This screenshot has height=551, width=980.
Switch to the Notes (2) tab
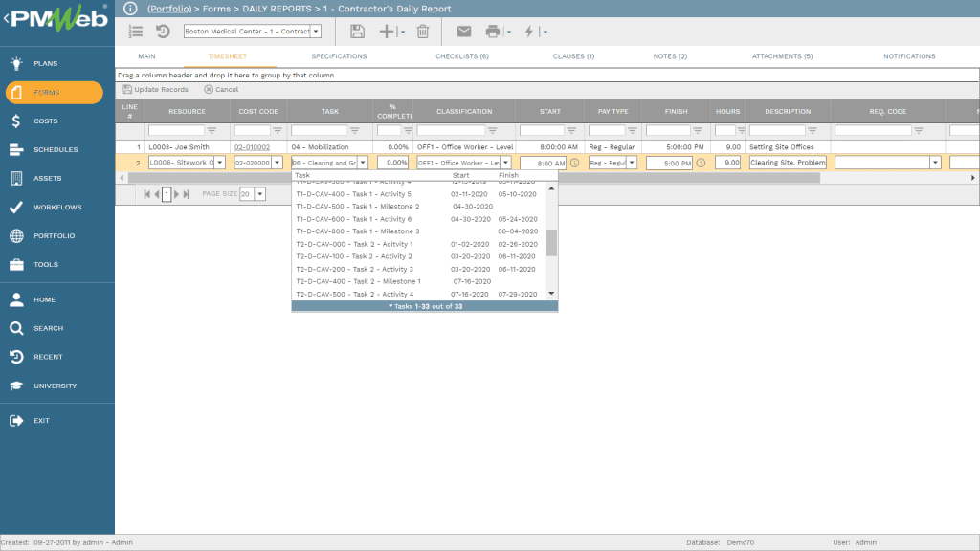[x=670, y=56]
